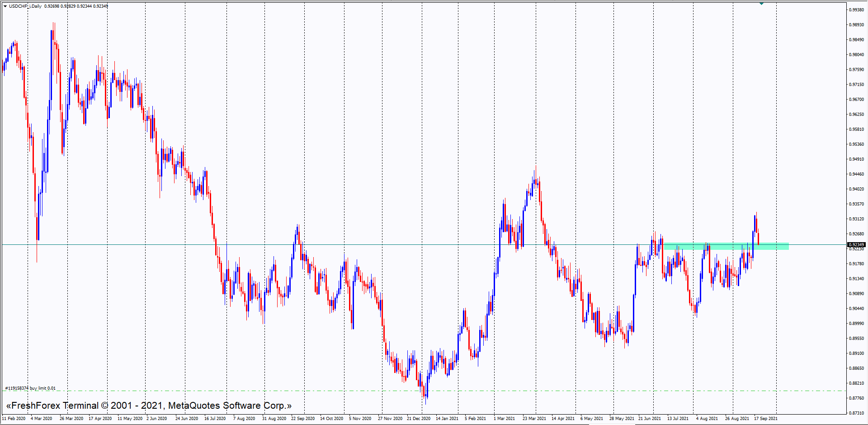This screenshot has width=868, height=425.
Task: Click the FreshForex Terminal copyright text
Action: pos(149,406)
